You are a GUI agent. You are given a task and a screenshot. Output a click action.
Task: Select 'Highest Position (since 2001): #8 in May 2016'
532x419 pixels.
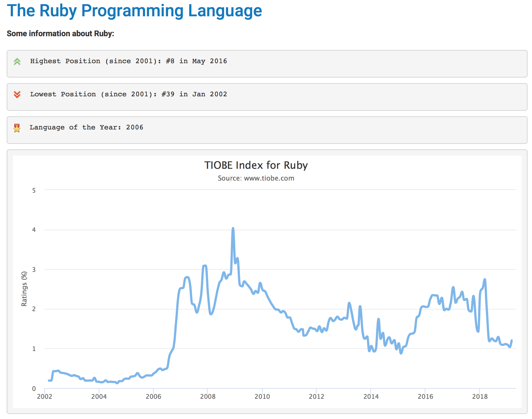129,61
